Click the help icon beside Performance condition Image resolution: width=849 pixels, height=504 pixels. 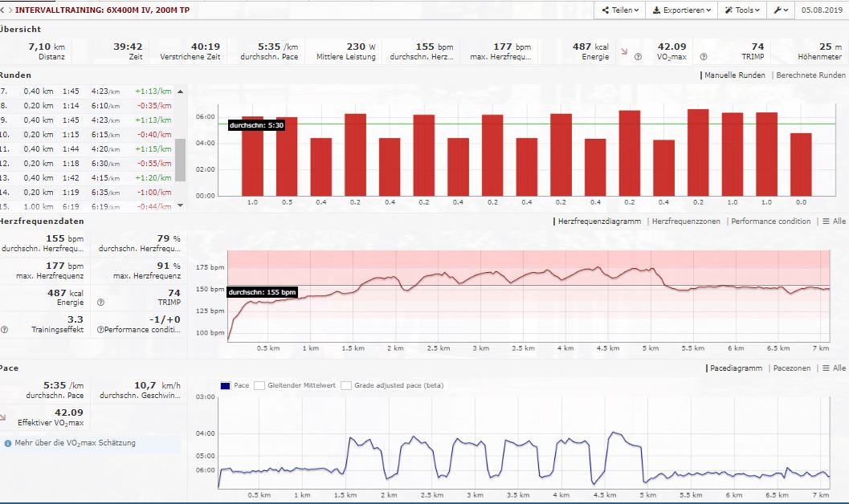[100, 329]
